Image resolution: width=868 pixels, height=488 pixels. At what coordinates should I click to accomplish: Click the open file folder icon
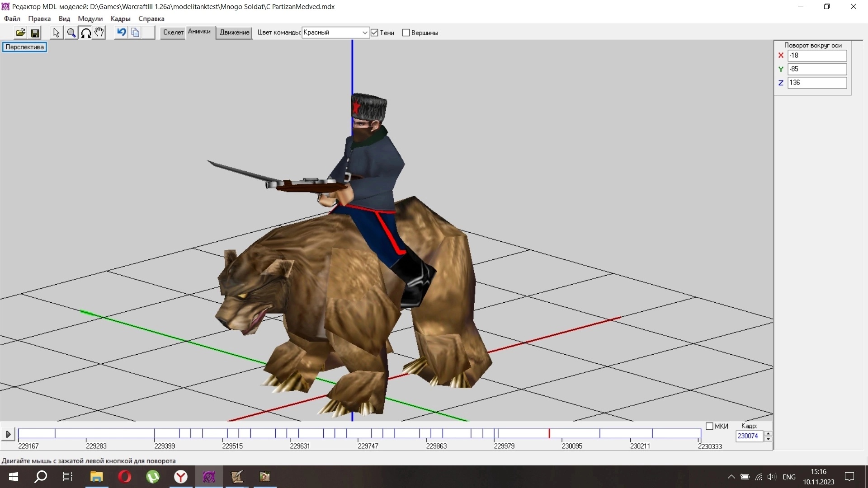pyautogui.click(x=20, y=33)
